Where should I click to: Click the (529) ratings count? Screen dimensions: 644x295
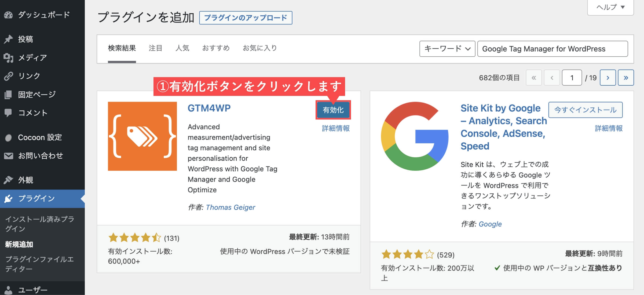point(445,255)
